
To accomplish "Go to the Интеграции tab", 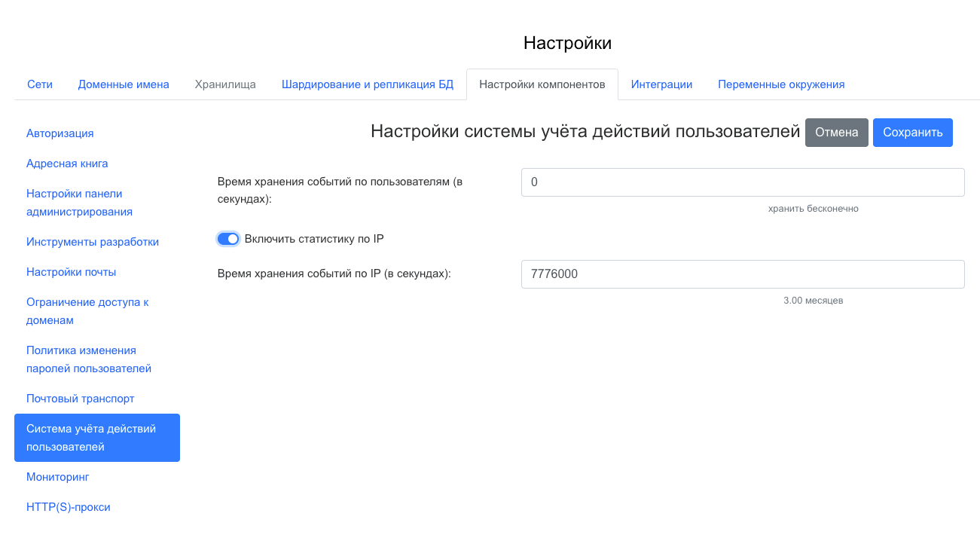I will click(661, 84).
